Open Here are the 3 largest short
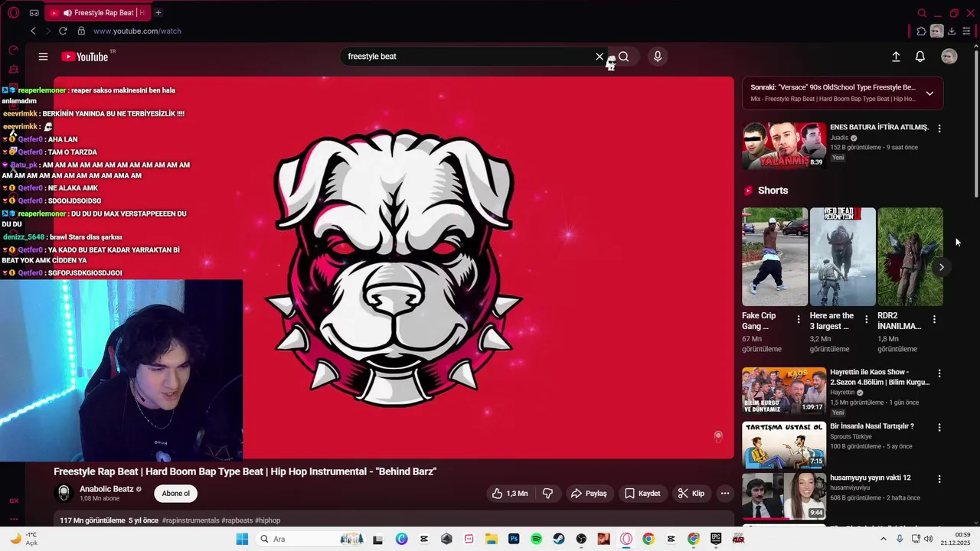980x551 pixels. (842, 257)
